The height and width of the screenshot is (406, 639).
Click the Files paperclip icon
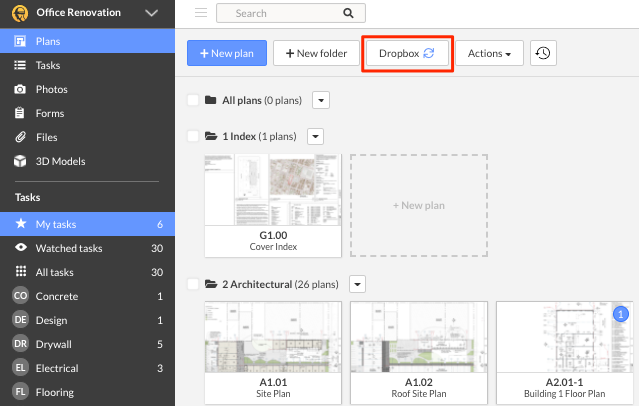(20, 137)
